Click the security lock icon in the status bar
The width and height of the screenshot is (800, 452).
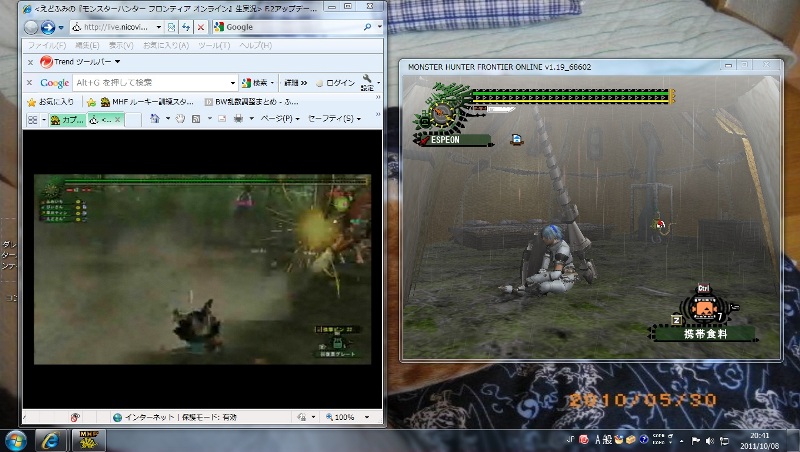point(302,417)
